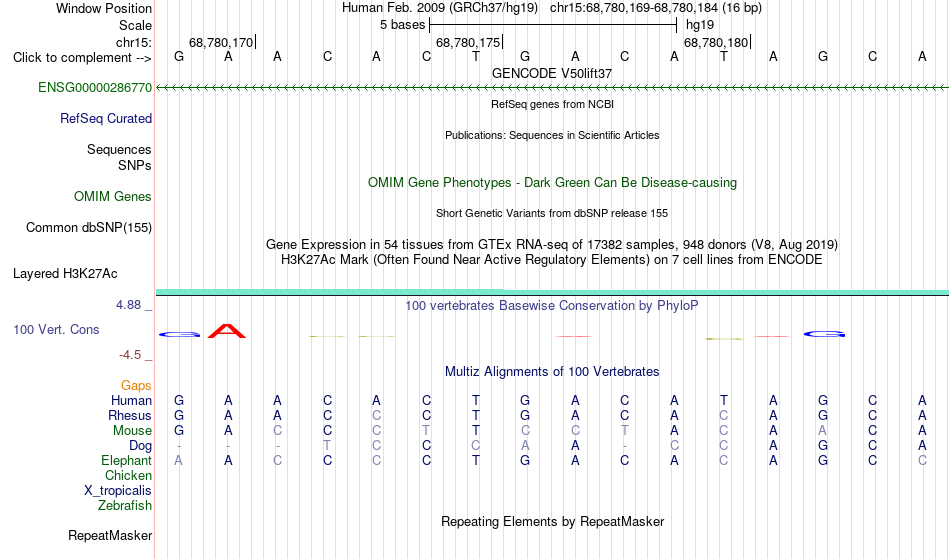Click the T base in the Elephant row
Viewport: 950px width, 559px height.
pos(476,461)
